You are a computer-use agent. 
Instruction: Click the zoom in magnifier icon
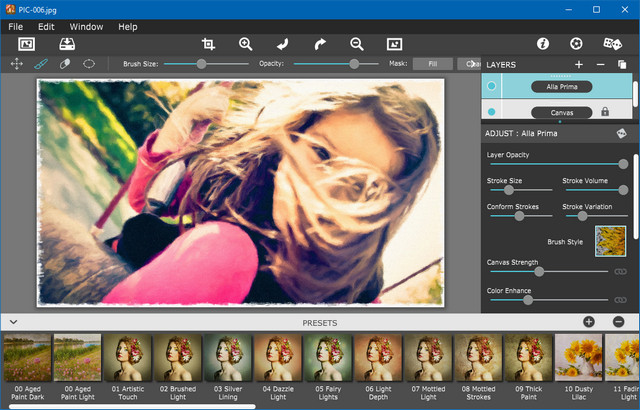pyautogui.click(x=246, y=44)
